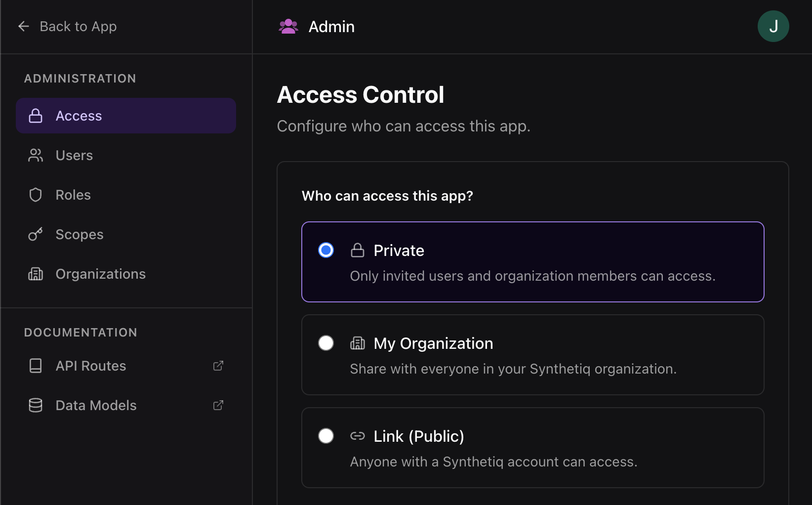Open the Organizations settings page
Viewport: 812px width, 505px height.
pos(100,274)
